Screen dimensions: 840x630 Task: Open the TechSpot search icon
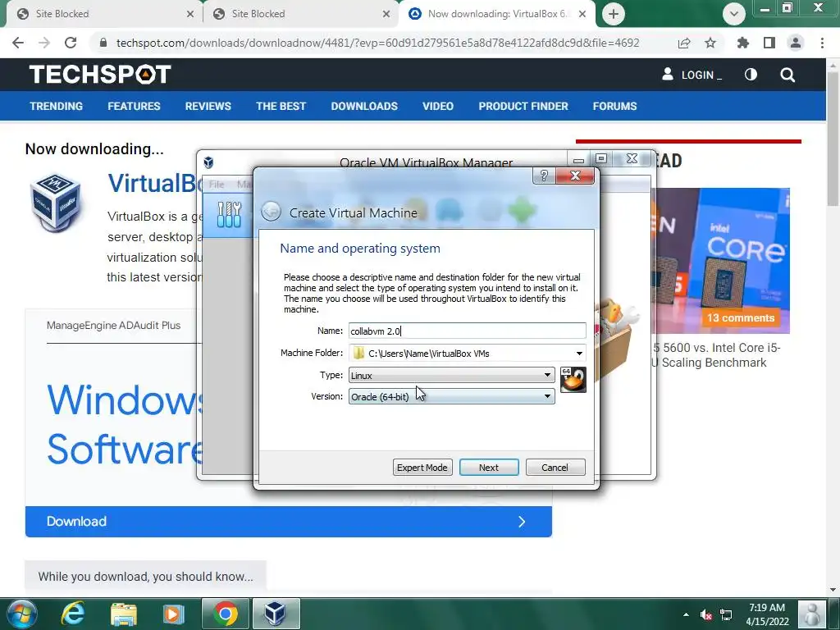click(787, 75)
